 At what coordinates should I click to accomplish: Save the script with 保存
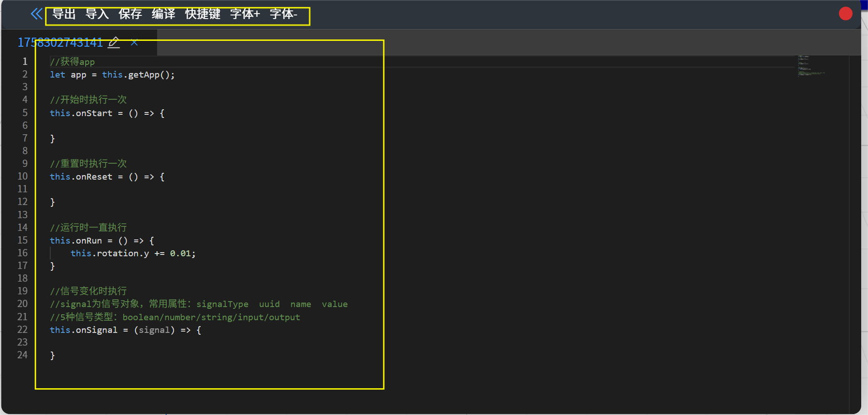[130, 14]
